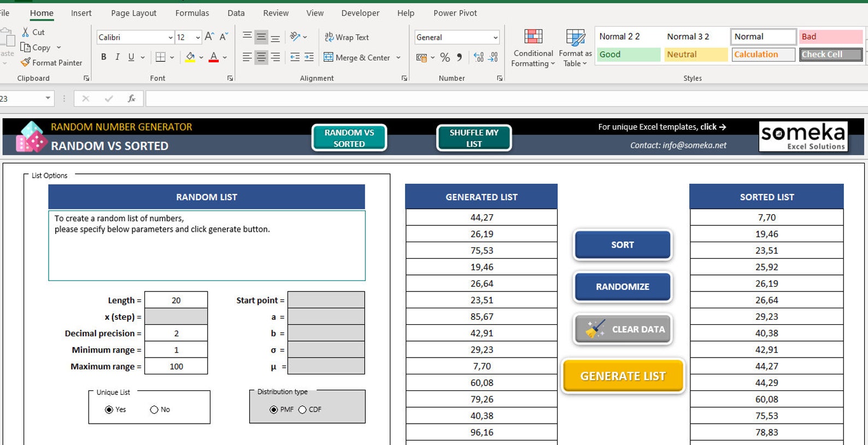Decrease the cell indent
Image resolution: width=868 pixels, height=445 pixels.
(x=295, y=57)
